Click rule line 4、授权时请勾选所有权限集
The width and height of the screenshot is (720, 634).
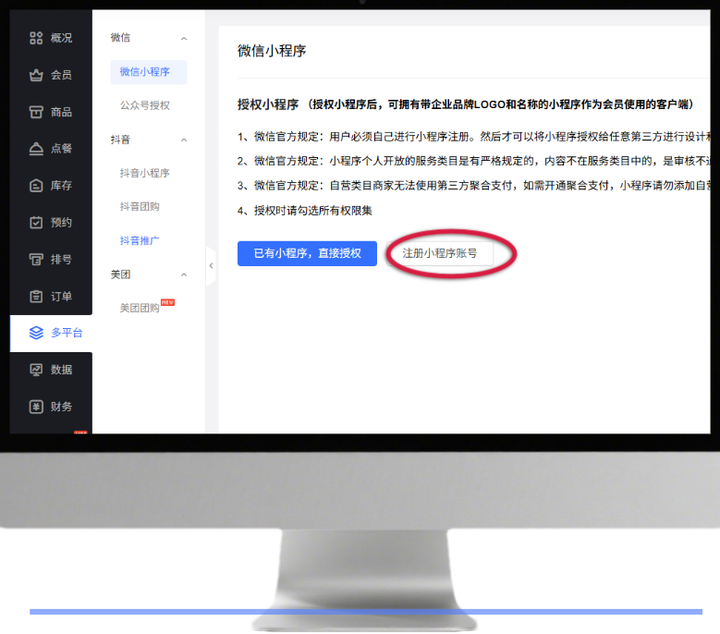click(304, 211)
